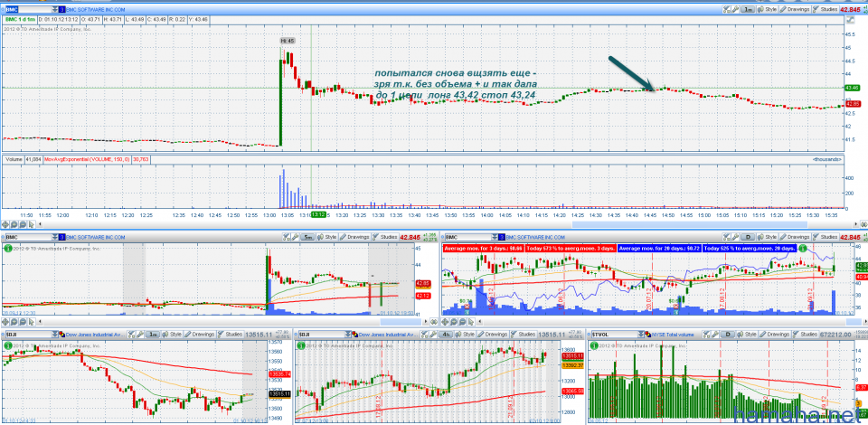Click green info icon in $DJI 4h chart
868x425 pixels.
click(x=300, y=345)
